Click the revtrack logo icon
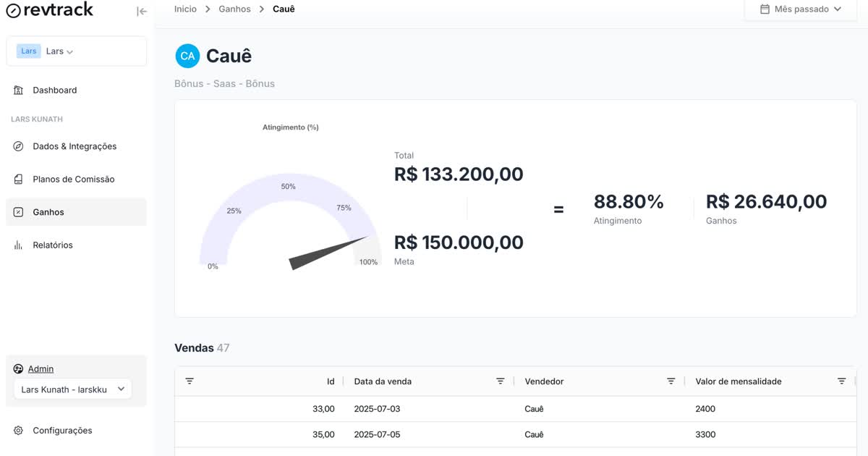 13,11
